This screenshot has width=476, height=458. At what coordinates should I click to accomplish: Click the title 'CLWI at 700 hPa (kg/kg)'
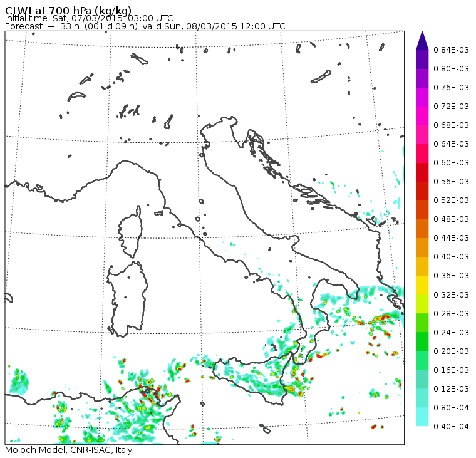coord(68,10)
